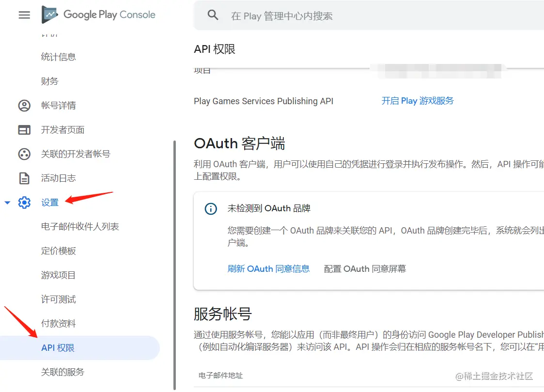Go to 帐号详情 page
This screenshot has width=544, height=392.
click(58, 106)
